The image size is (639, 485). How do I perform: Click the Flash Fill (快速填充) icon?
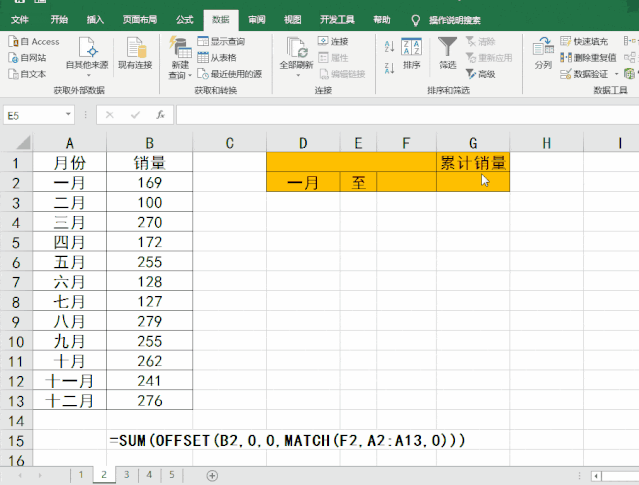coord(567,42)
